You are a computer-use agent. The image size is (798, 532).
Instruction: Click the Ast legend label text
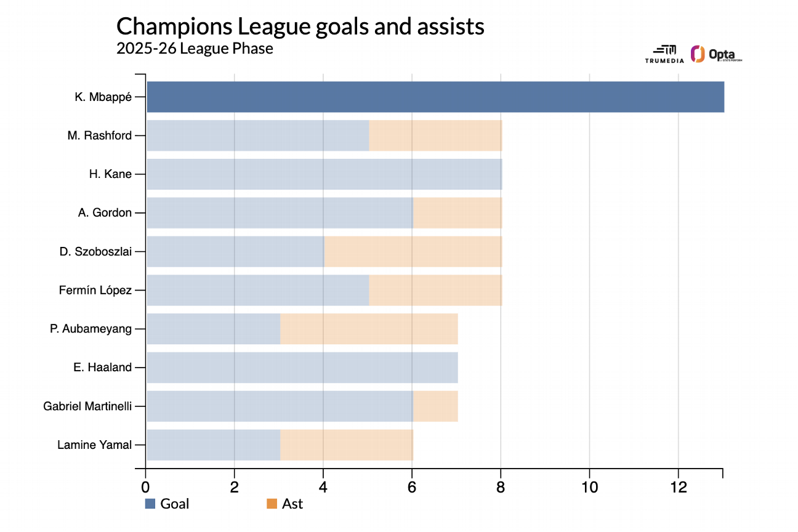point(292,504)
